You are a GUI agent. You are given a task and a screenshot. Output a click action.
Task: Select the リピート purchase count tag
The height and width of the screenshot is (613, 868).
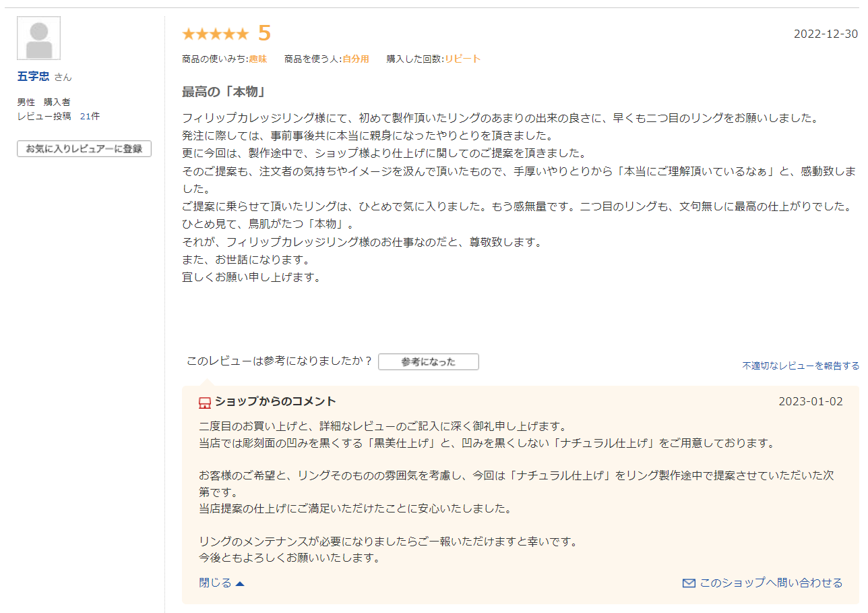[462, 59]
